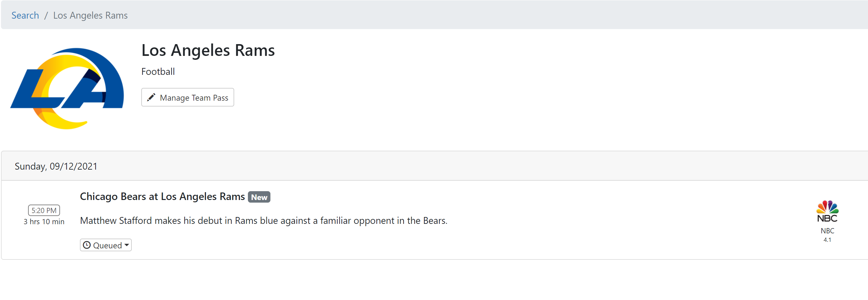Click the Rams team logo image
The image size is (868, 300).
[68, 88]
